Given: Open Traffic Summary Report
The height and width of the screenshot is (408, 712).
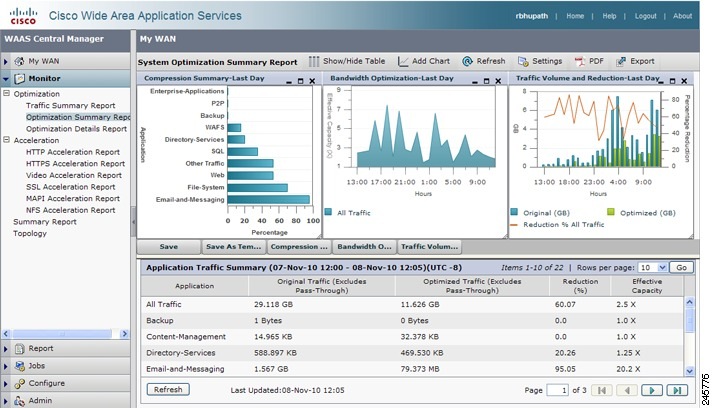Looking at the screenshot, I should point(70,105).
